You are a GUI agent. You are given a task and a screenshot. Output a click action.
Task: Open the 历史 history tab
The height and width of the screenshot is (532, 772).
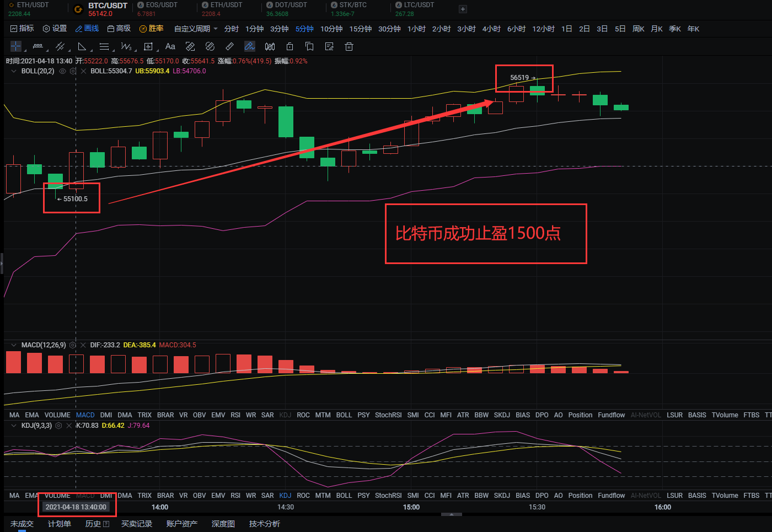point(97,524)
